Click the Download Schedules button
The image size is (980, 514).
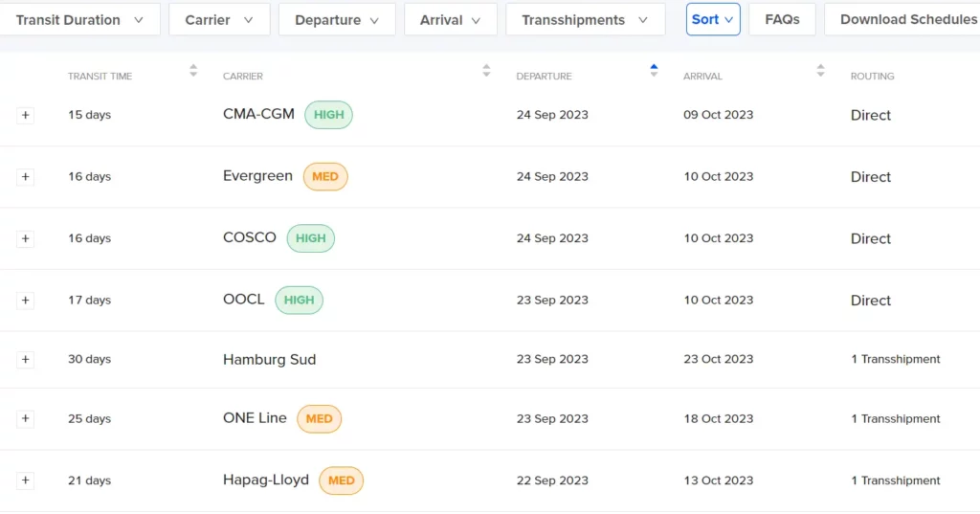click(x=902, y=19)
